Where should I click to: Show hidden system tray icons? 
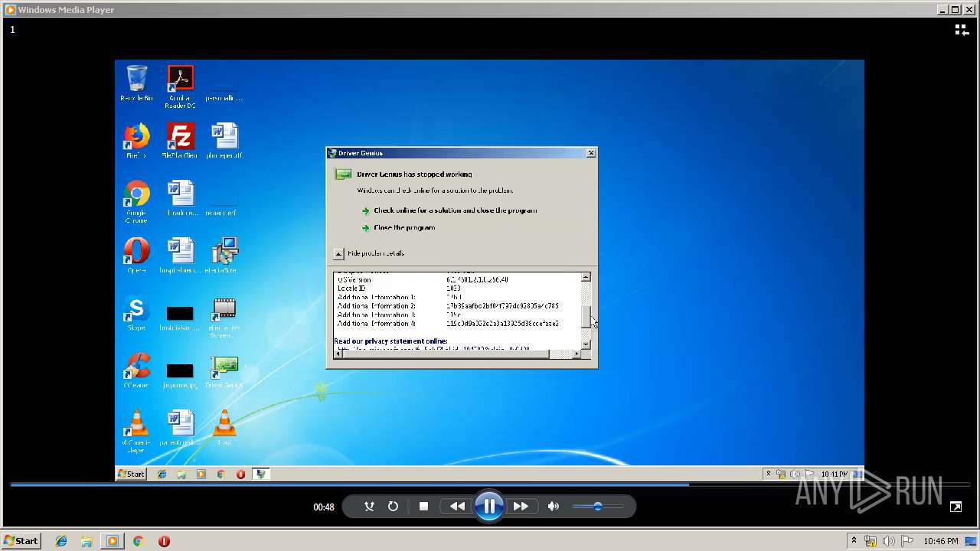[854, 541]
